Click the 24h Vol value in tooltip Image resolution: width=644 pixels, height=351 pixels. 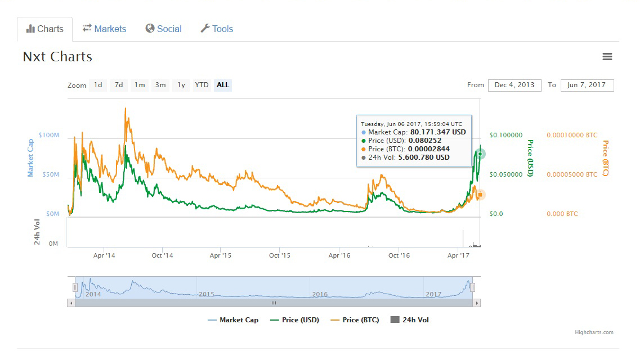[424, 157]
